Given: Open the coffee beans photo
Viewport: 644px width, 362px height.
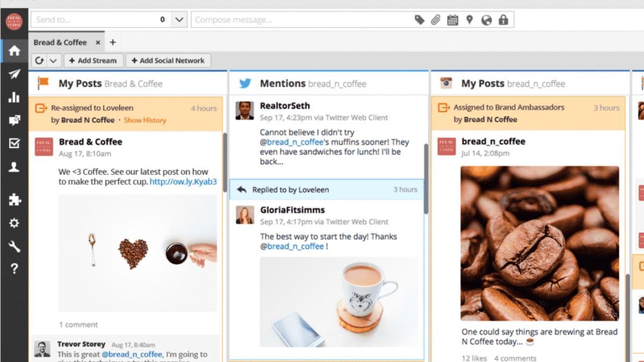Looking at the screenshot, I should 539,243.
